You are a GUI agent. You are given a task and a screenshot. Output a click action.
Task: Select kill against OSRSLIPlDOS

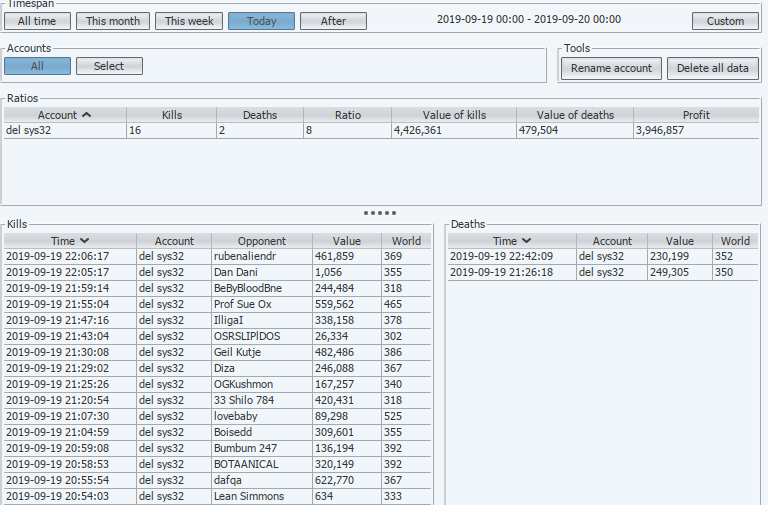(218, 337)
